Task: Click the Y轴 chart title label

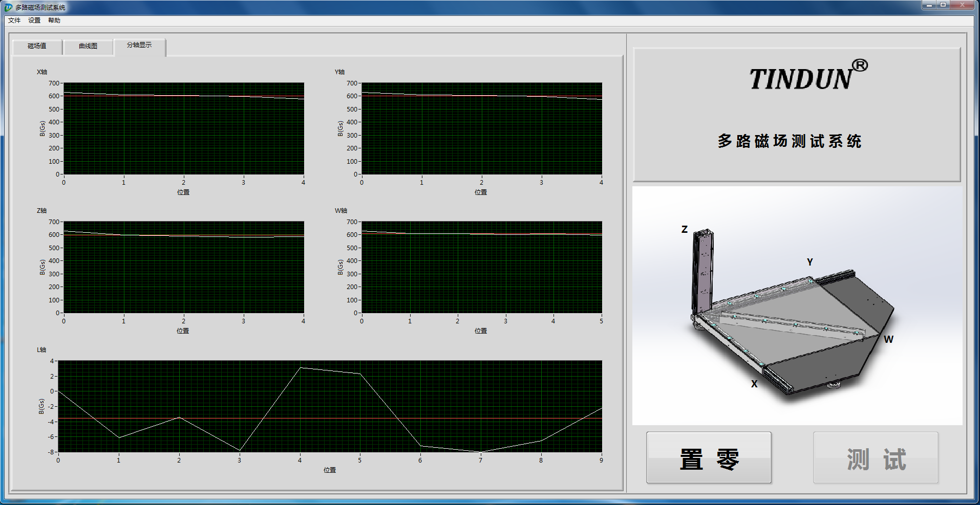Action: tap(340, 72)
